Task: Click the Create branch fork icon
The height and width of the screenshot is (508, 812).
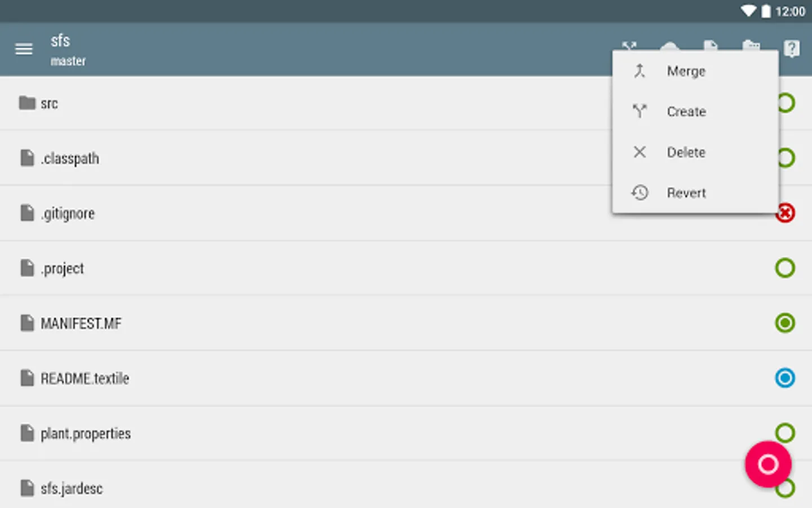Action: point(639,111)
